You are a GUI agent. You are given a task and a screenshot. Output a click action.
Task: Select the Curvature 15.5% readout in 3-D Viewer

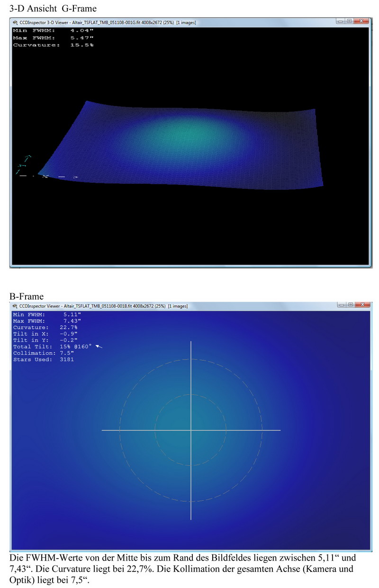(x=53, y=45)
